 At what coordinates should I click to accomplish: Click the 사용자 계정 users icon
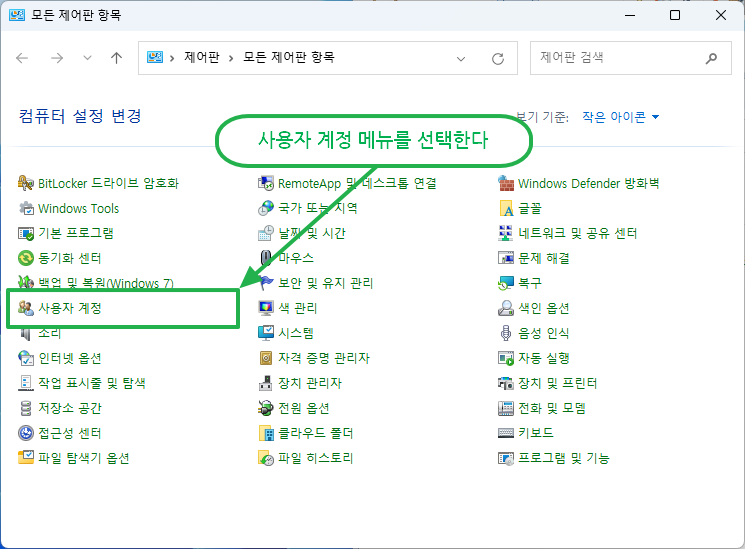click(26, 308)
